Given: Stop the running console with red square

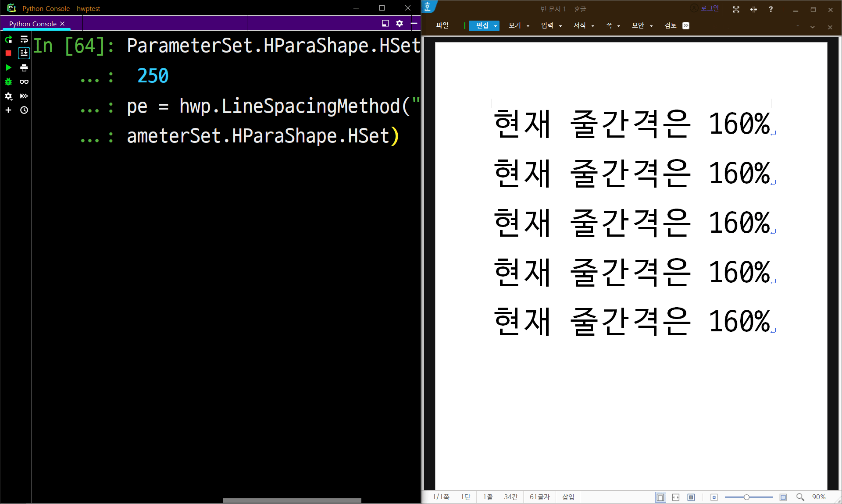Looking at the screenshot, I should coord(8,53).
